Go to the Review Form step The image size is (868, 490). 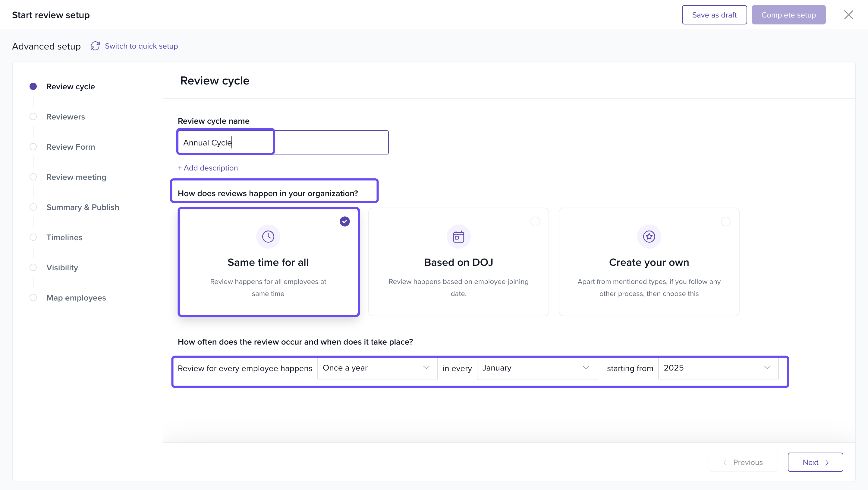tap(71, 147)
